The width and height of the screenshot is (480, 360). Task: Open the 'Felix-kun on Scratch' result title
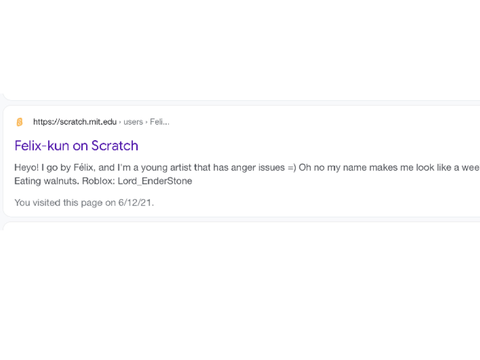coord(76,146)
